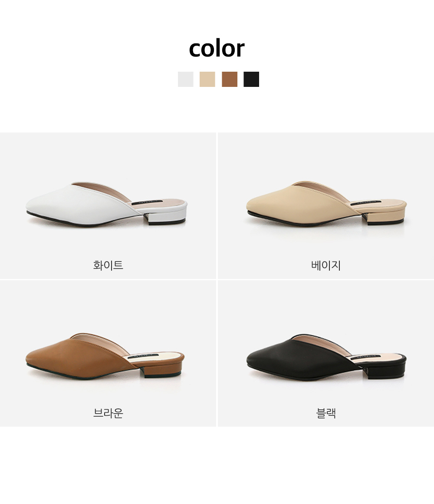Viewport: 434px width, 504px height.
Task: Click the 화이트 label
Action: tap(108, 265)
